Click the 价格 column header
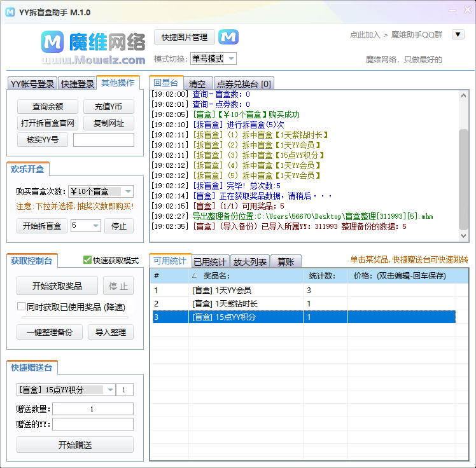Image resolution: width=476 pixels, height=468 pixels. (408, 276)
